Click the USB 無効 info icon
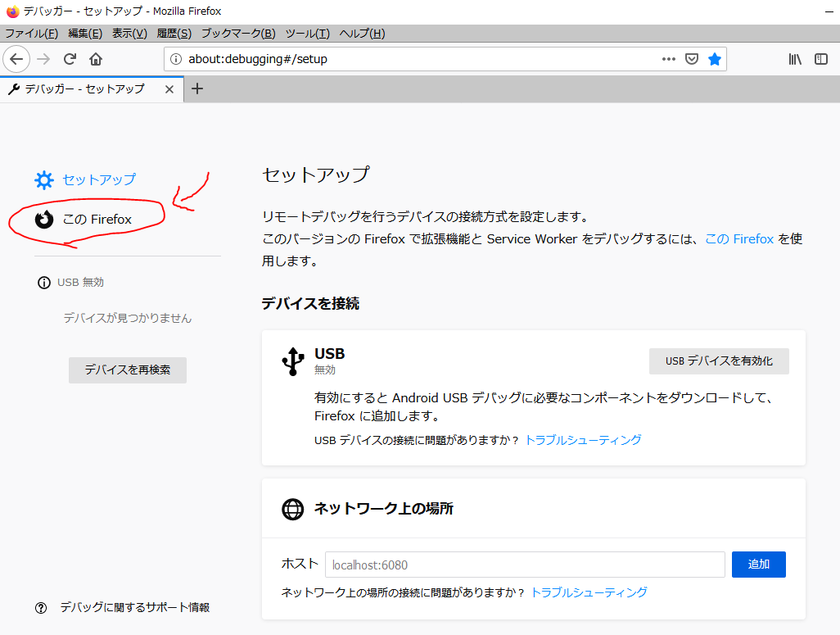 click(x=44, y=283)
